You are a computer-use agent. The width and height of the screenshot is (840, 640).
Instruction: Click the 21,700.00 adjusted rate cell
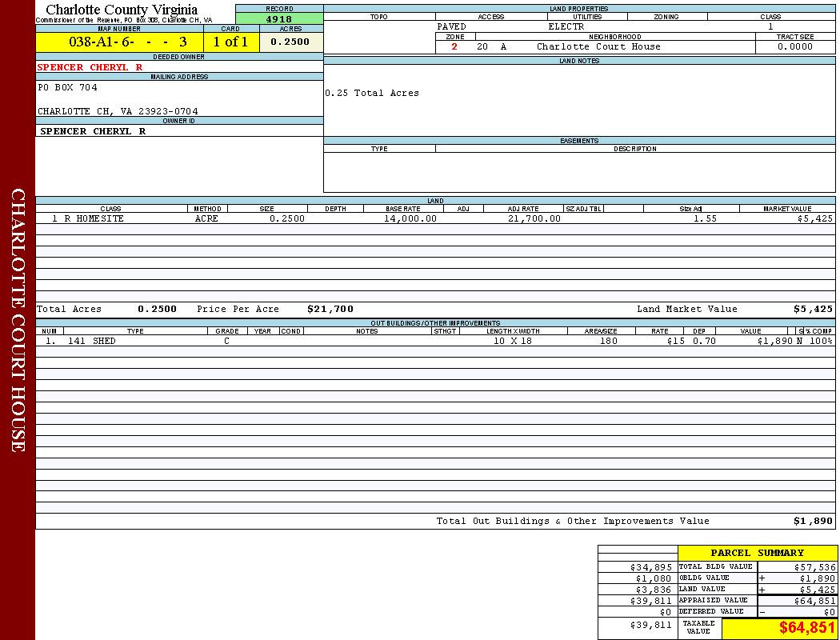534,218
